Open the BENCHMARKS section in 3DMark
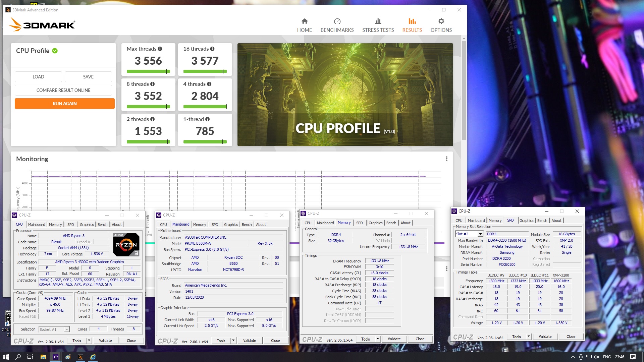Screen dimensions: 644x362 pyautogui.click(x=337, y=25)
